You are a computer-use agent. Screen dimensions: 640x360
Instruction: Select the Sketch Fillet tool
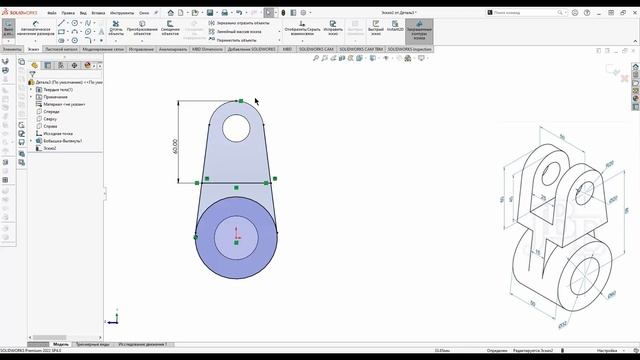pos(88,40)
